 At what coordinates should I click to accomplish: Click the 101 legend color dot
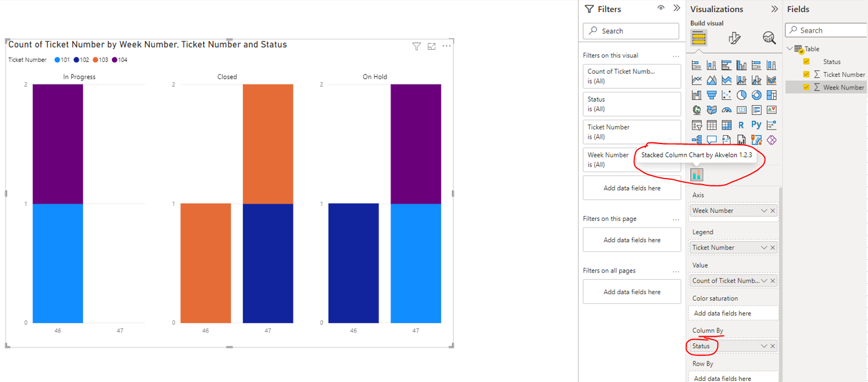click(x=57, y=60)
